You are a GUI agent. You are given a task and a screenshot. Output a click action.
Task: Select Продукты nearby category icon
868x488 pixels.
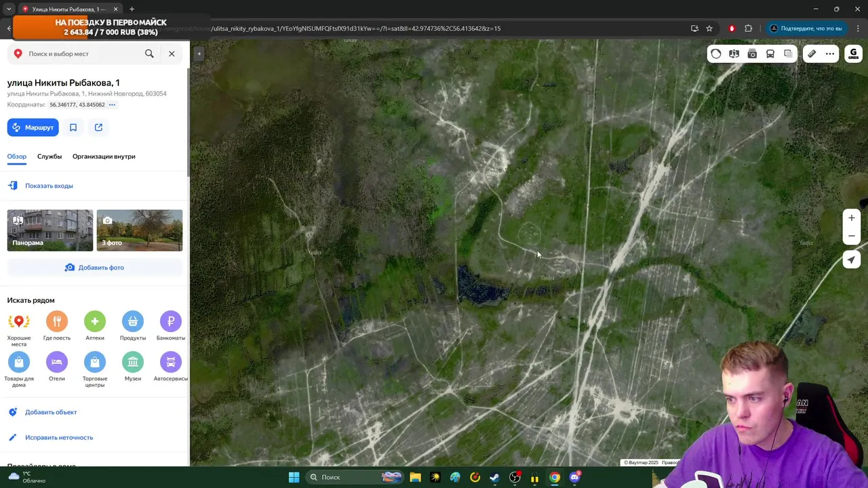133,321
